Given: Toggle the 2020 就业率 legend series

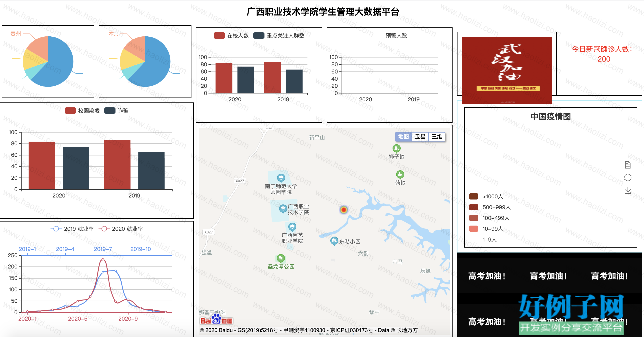Looking at the screenshot, I should pyautogui.click(x=121, y=229).
